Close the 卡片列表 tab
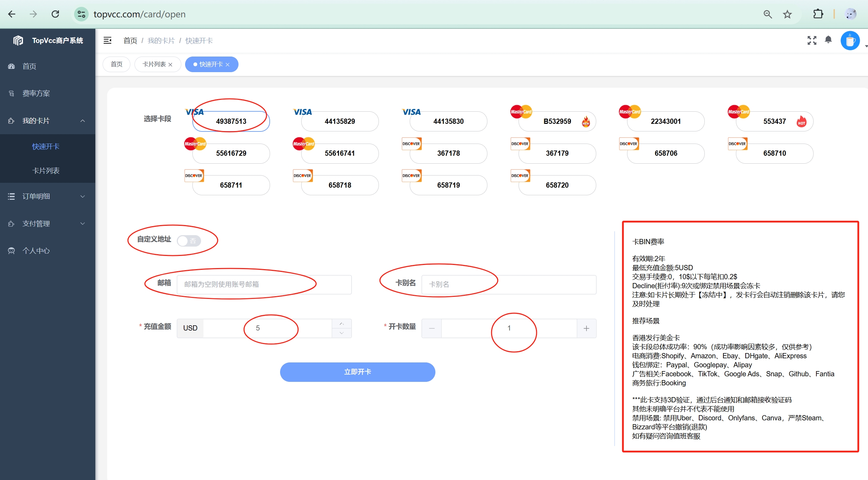The image size is (868, 480). (170, 65)
